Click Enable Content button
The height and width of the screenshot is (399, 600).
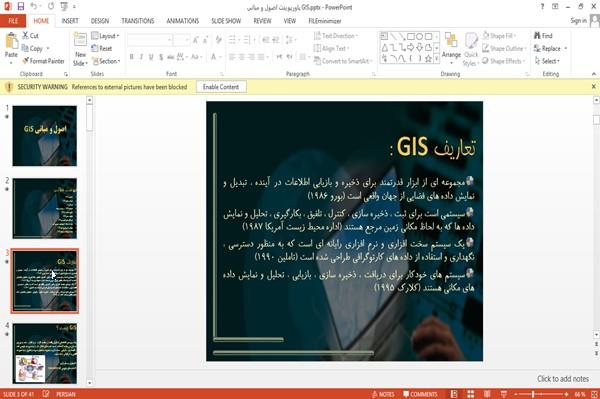point(221,87)
